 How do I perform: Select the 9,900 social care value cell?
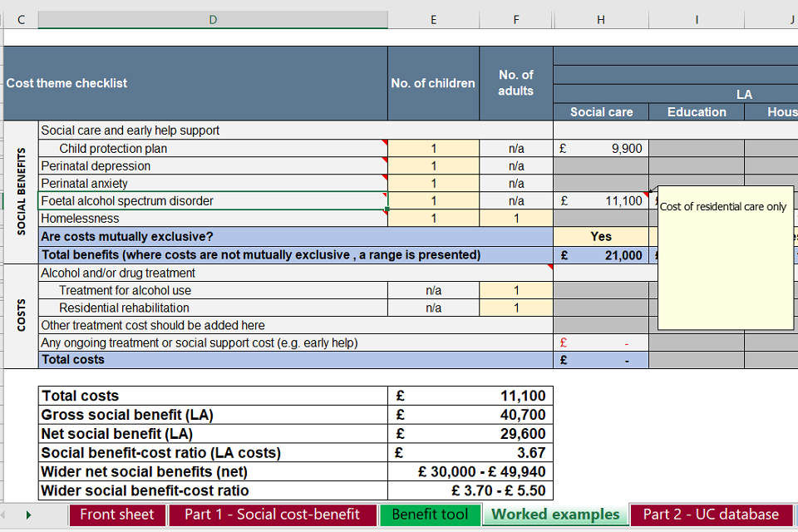click(x=601, y=149)
